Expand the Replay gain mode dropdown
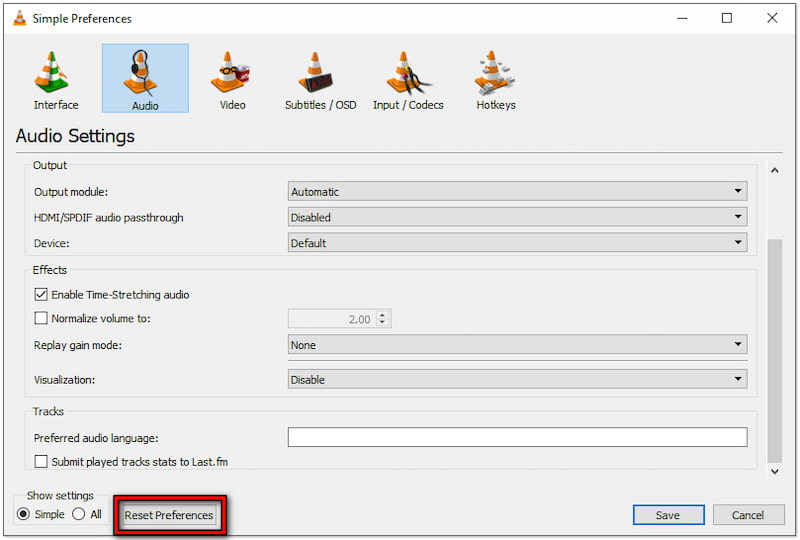 point(517,345)
